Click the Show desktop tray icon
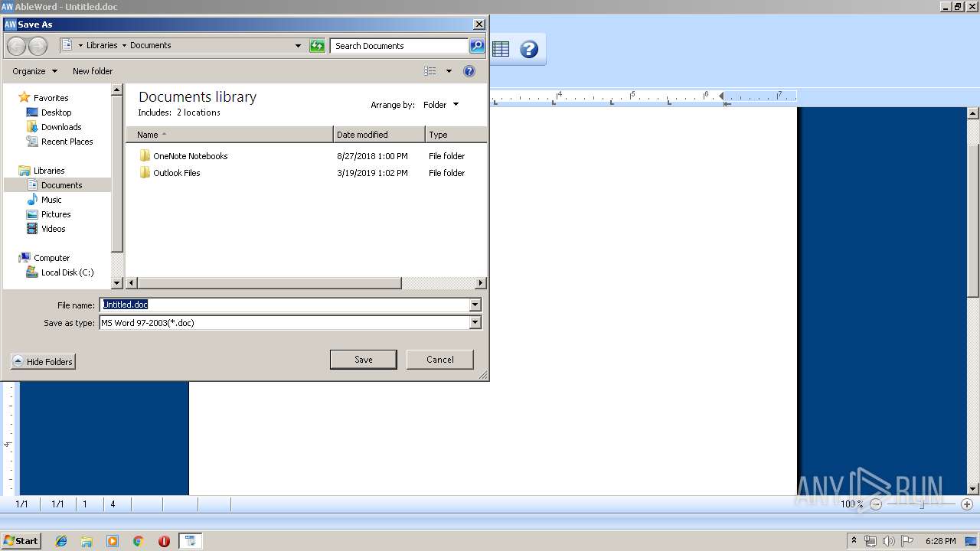The height and width of the screenshot is (551, 980). (972, 541)
